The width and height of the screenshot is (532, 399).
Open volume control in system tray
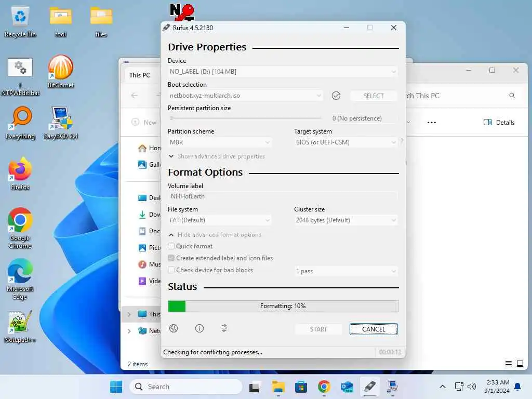[x=472, y=387]
